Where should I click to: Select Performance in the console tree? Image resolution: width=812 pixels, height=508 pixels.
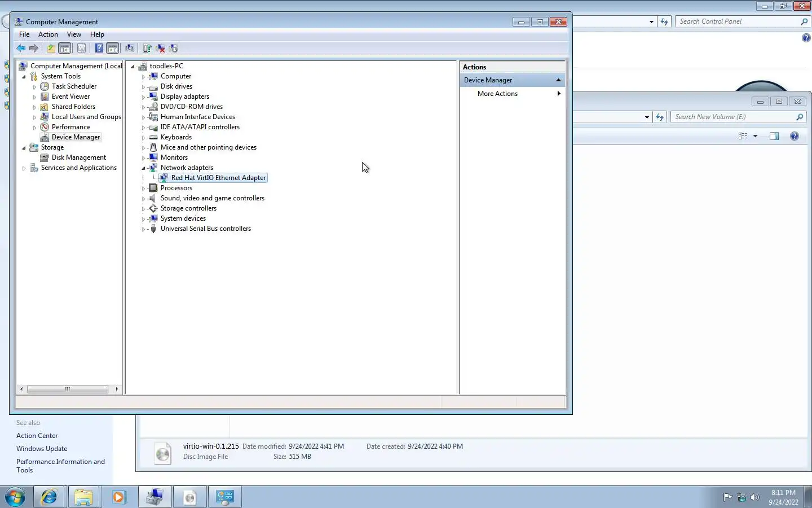click(x=71, y=127)
